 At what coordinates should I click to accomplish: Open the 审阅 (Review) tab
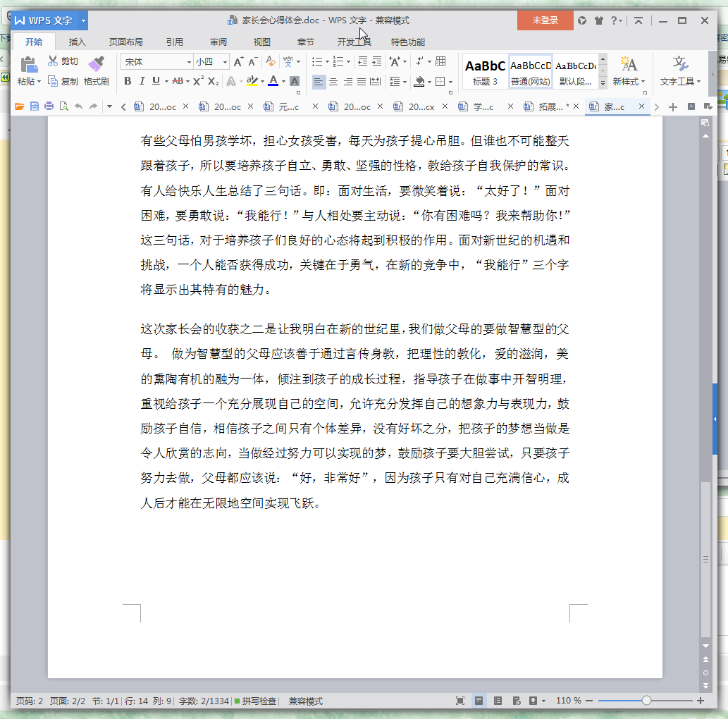pos(218,42)
